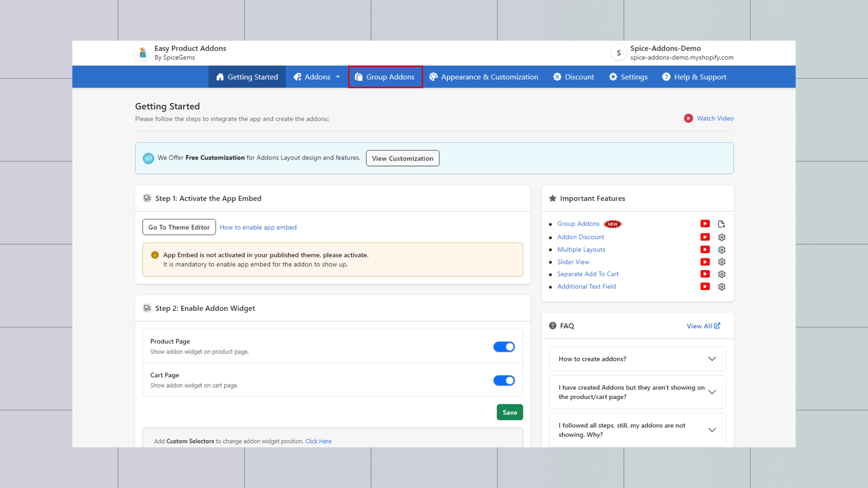
Task: Open 'How to enable app embed' link
Action: click(258, 227)
